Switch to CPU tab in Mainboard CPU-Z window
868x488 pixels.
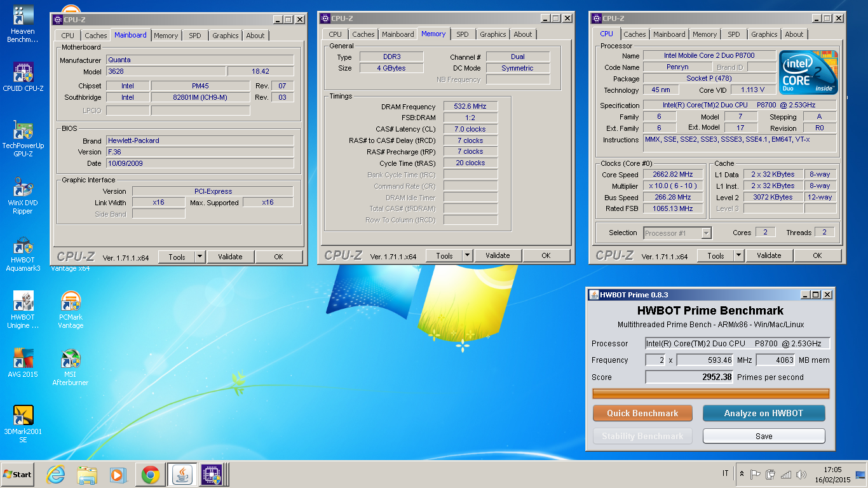(68, 36)
